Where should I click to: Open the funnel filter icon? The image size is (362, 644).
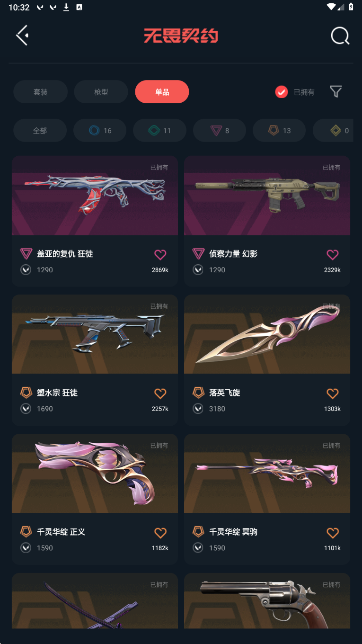click(x=336, y=91)
